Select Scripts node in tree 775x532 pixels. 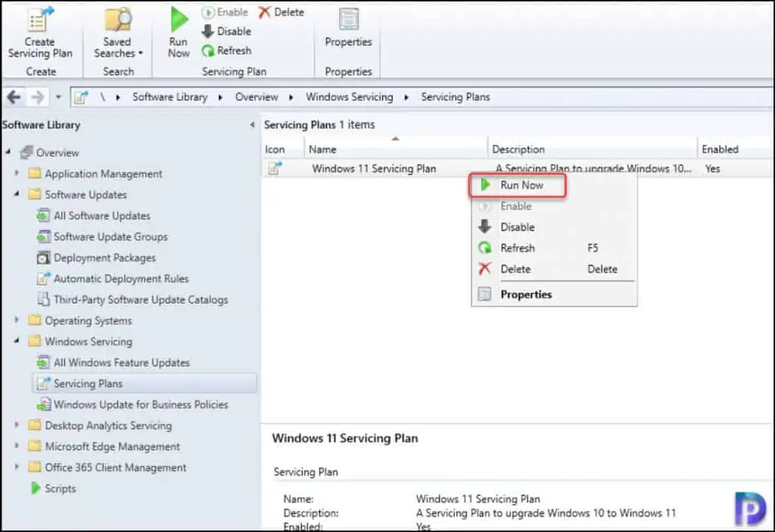pyautogui.click(x=61, y=489)
